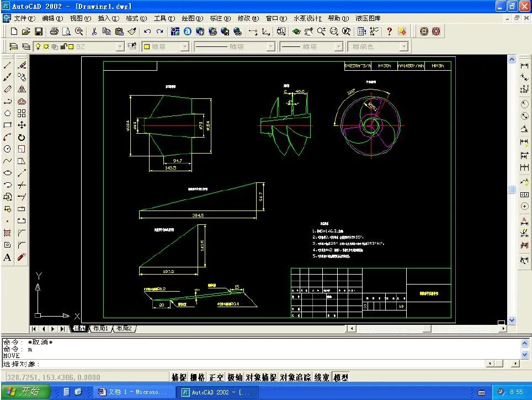Open the 水泵设计 menu
The image size is (532, 400).
coord(307,18)
